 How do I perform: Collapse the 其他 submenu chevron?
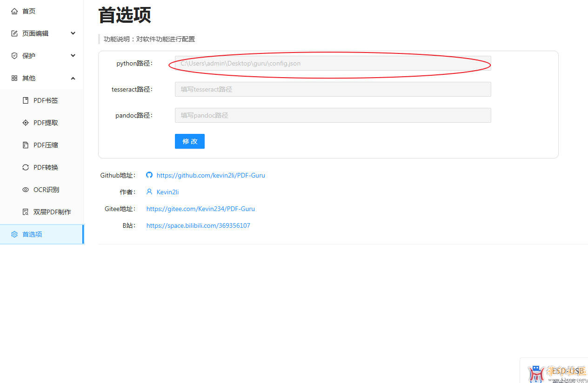click(73, 78)
